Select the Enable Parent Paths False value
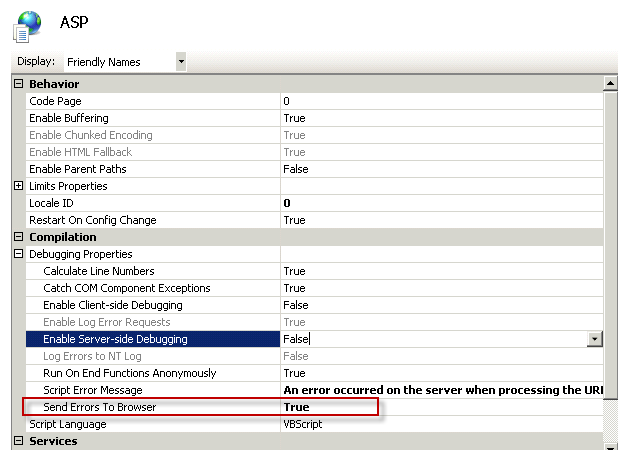This screenshot has width=618, height=450. (296, 169)
